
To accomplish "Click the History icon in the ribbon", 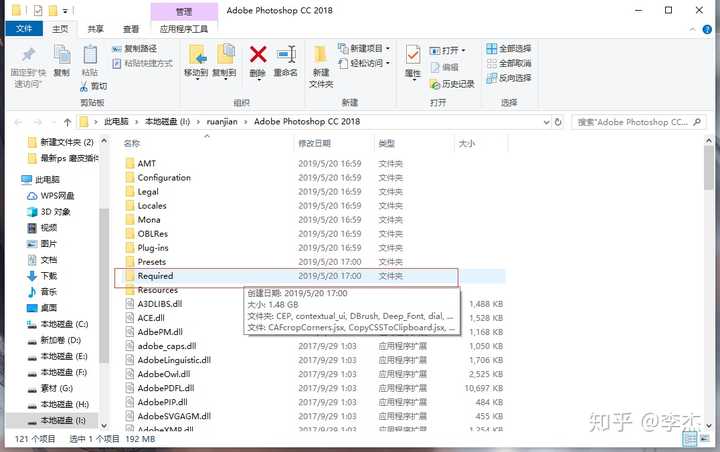I will pyautogui.click(x=435, y=84).
